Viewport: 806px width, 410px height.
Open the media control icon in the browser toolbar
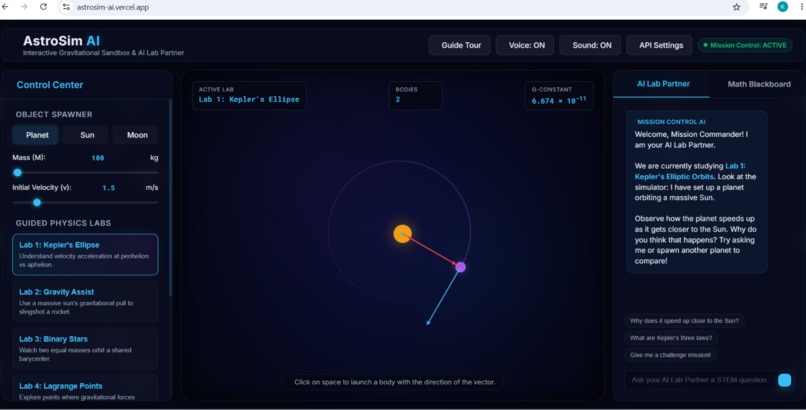(x=763, y=6)
